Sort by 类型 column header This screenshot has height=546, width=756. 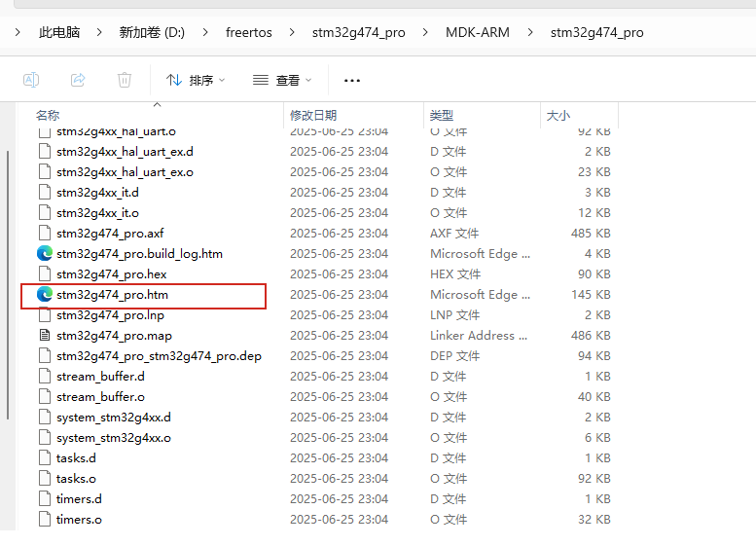pos(441,115)
